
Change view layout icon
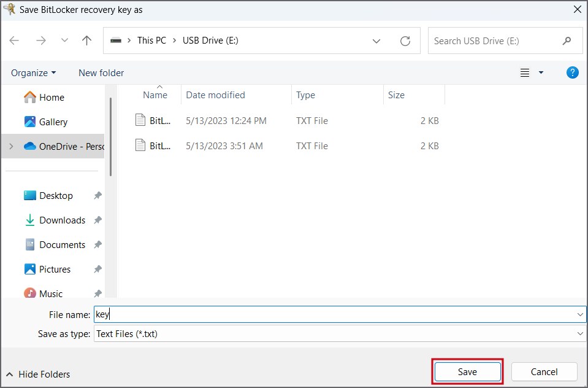pos(525,72)
